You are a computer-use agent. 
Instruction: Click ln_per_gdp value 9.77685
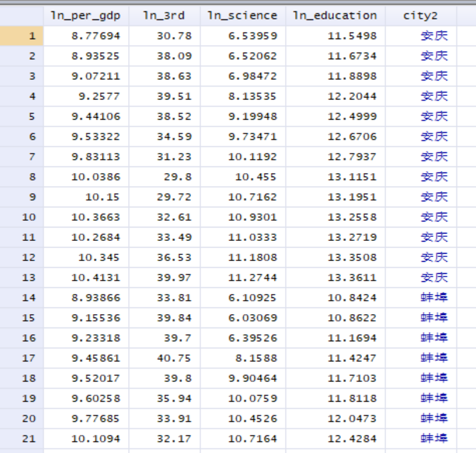(96, 418)
